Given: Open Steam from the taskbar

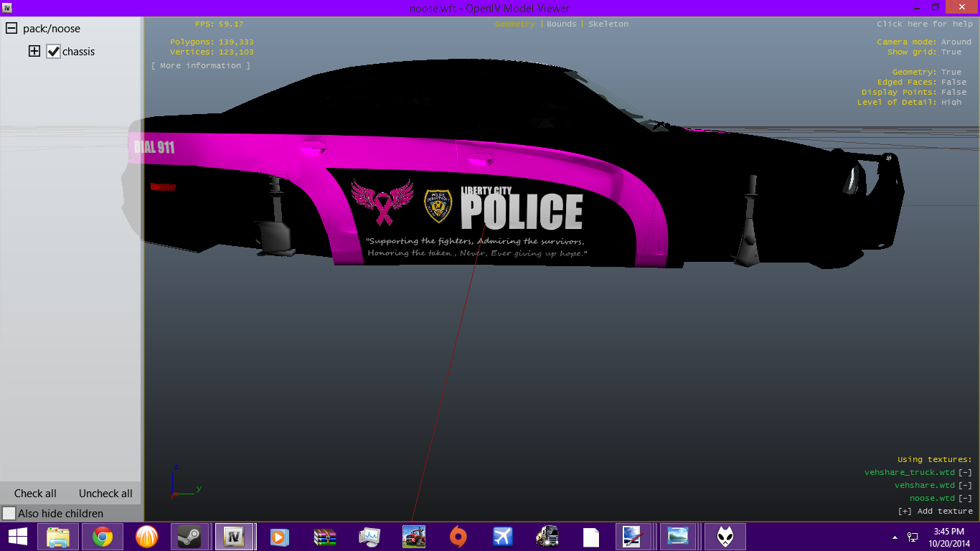Looking at the screenshot, I should click(189, 537).
